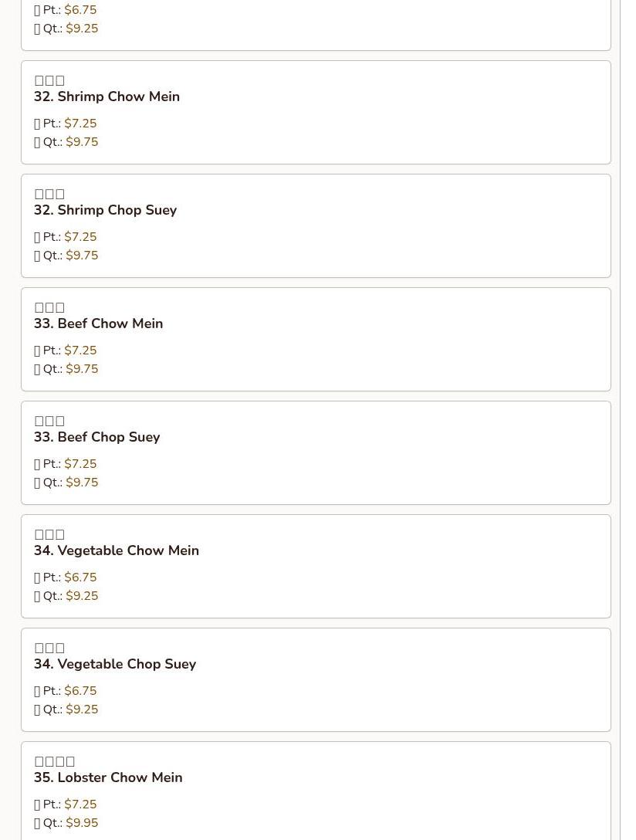Image resolution: width=636 pixels, height=840 pixels.
Task: Select $6.75 pint of Vegetable Chow Mein
Action: [80, 577]
